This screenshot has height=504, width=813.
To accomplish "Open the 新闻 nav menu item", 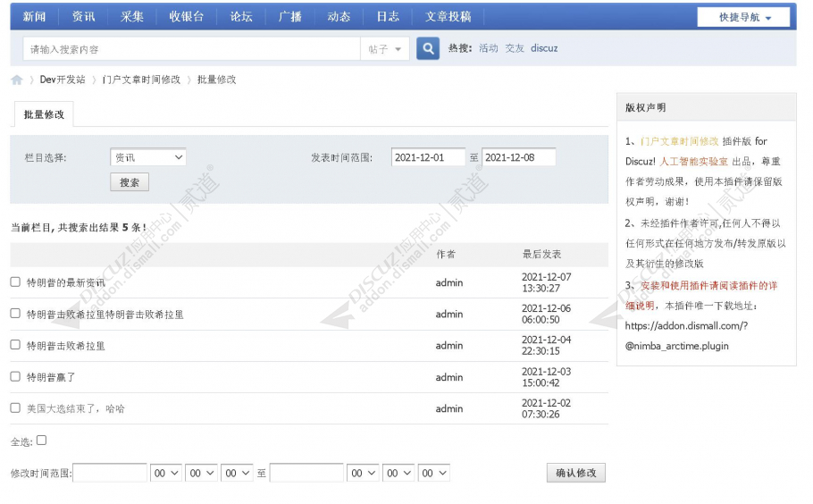I will click(x=34, y=17).
